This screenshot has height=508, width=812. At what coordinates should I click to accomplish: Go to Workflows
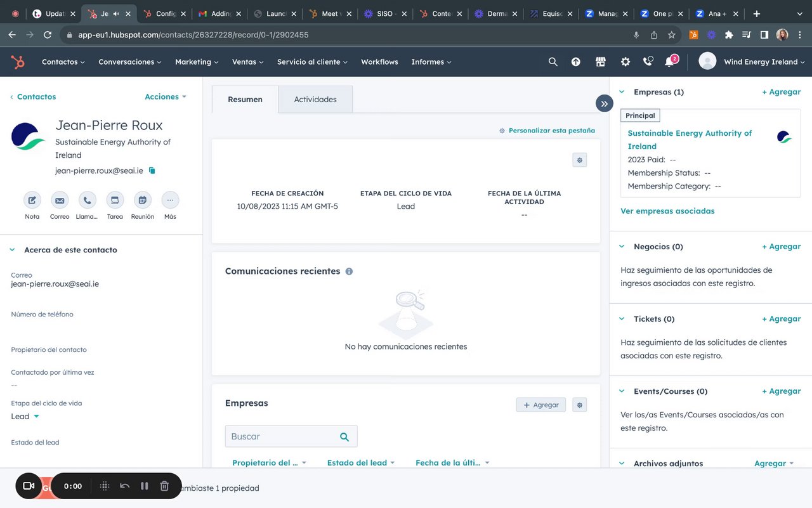pyautogui.click(x=379, y=62)
